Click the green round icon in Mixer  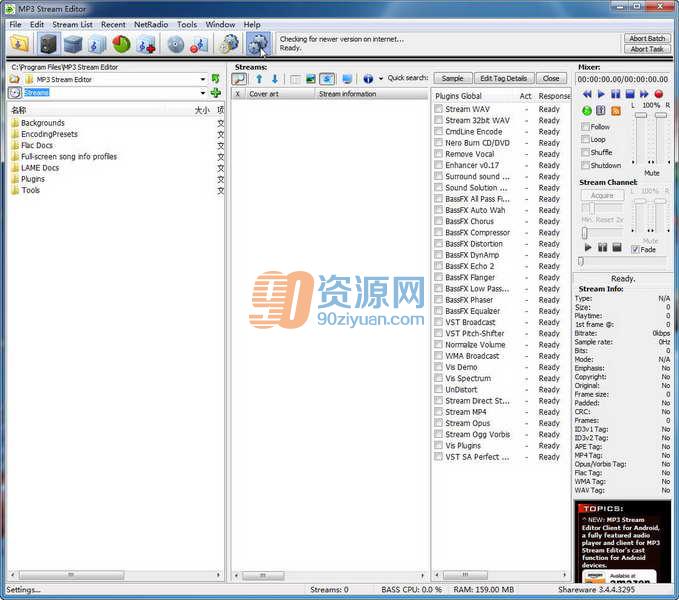click(x=587, y=111)
